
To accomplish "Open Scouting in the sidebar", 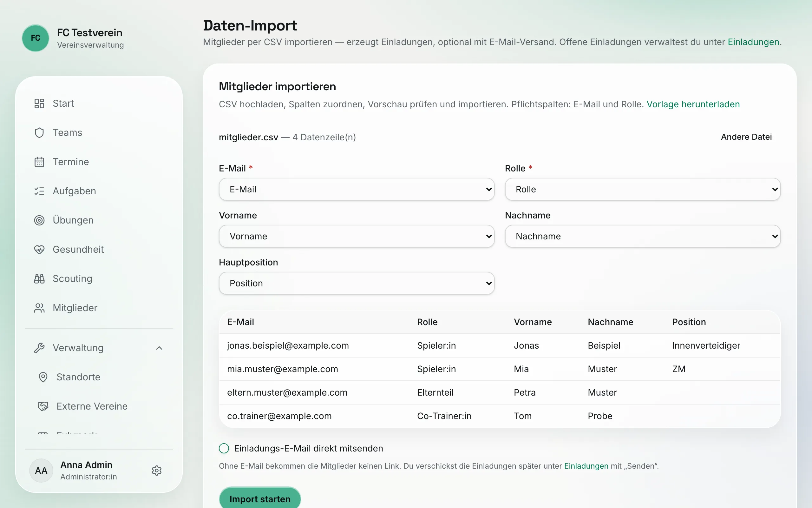I will tap(99, 279).
